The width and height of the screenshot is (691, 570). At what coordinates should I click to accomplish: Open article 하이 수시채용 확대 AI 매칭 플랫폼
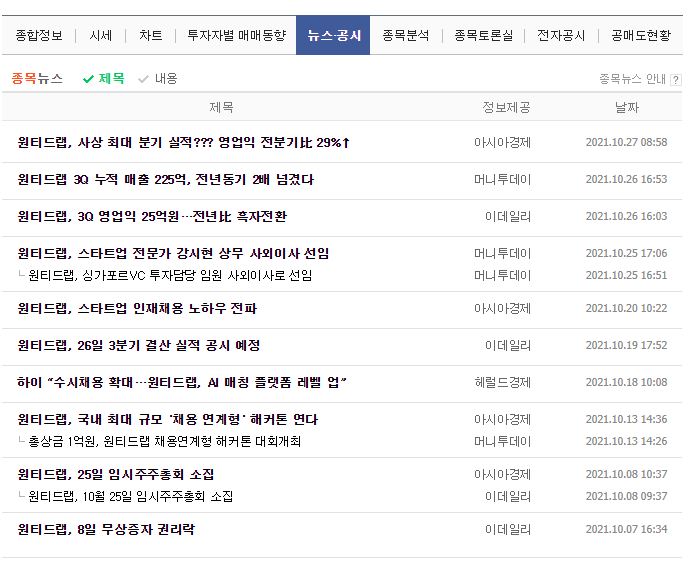point(182,382)
